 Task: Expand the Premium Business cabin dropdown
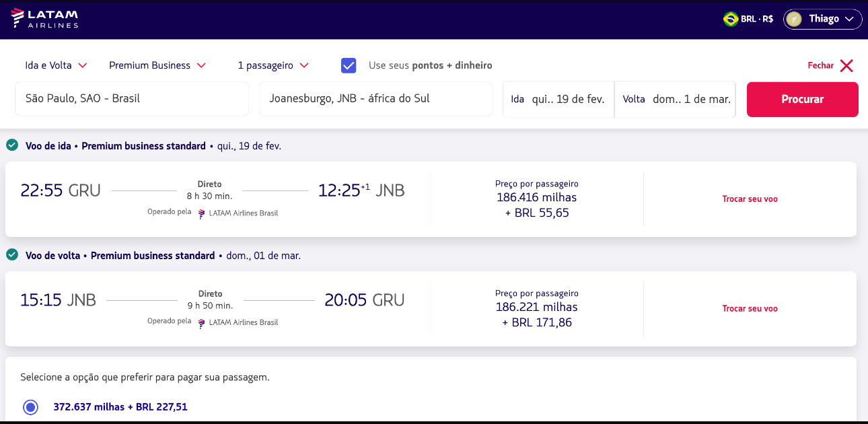point(157,65)
